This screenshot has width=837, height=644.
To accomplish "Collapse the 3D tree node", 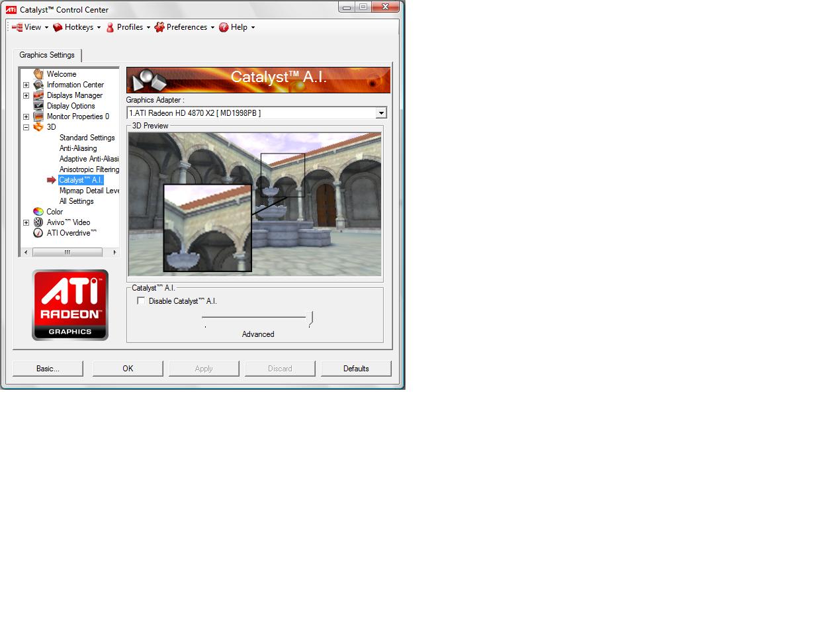I will [26, 127].
